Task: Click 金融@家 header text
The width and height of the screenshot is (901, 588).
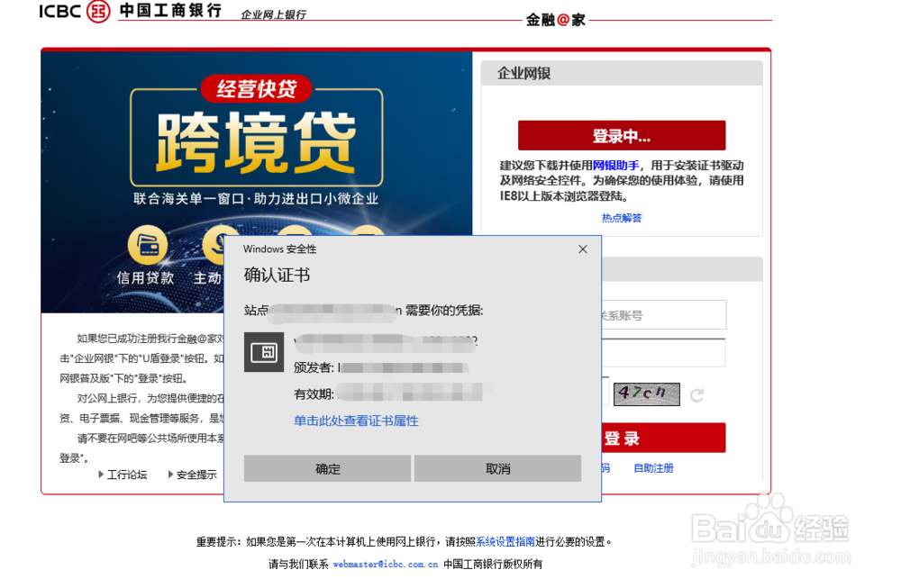Action: (556, 20)
